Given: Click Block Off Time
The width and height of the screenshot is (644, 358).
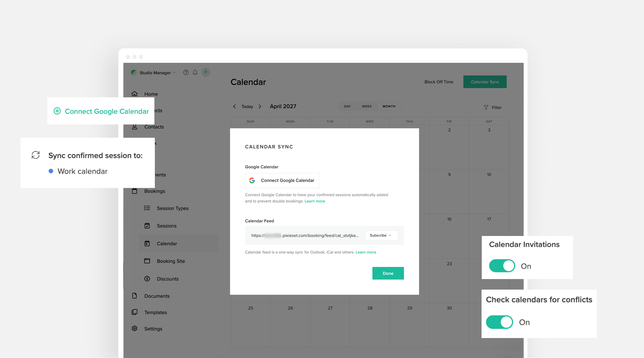Looking at the screenshot, I should point(439,82).
